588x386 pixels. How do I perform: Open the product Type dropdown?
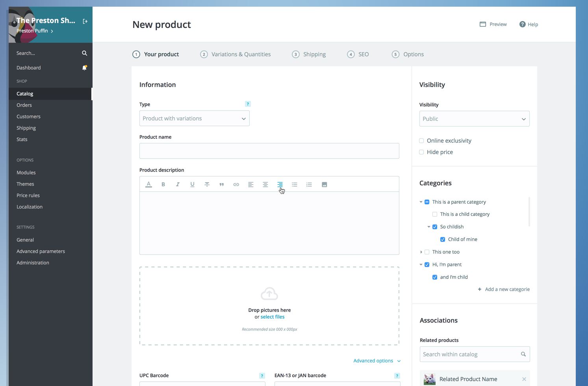[x=194, y=118]
